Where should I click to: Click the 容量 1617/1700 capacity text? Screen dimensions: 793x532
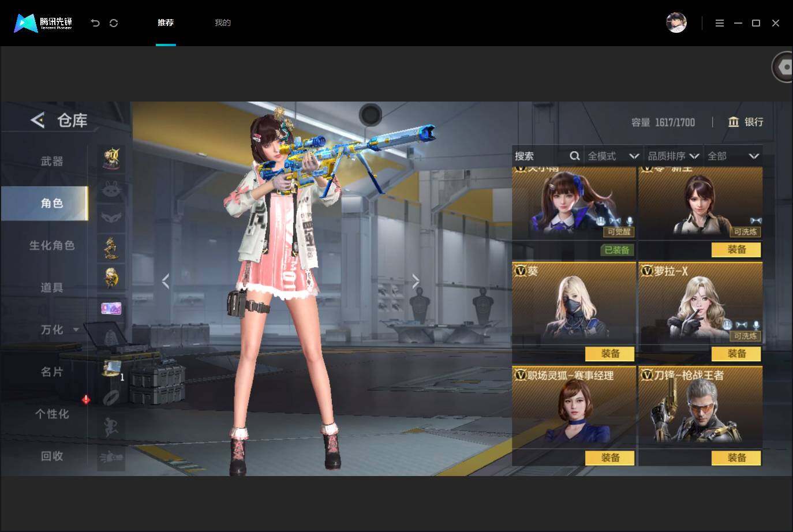pyautogui.click(x=663, y=122)
